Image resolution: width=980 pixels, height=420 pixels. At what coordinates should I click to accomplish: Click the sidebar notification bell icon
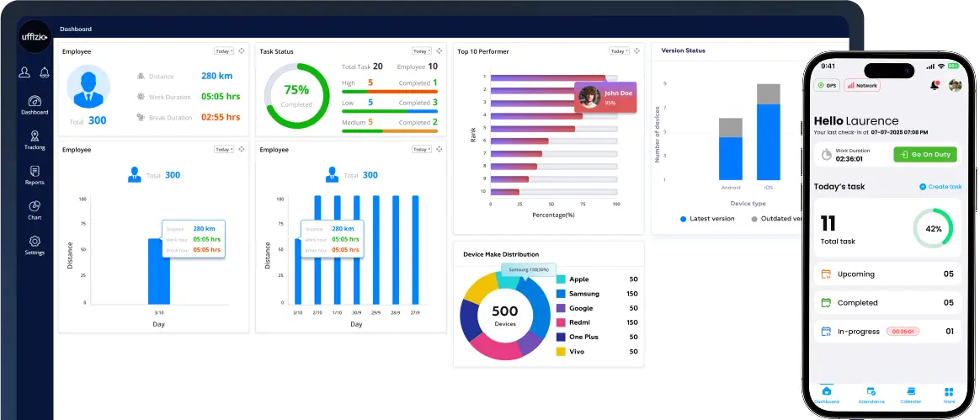point(45,72)
